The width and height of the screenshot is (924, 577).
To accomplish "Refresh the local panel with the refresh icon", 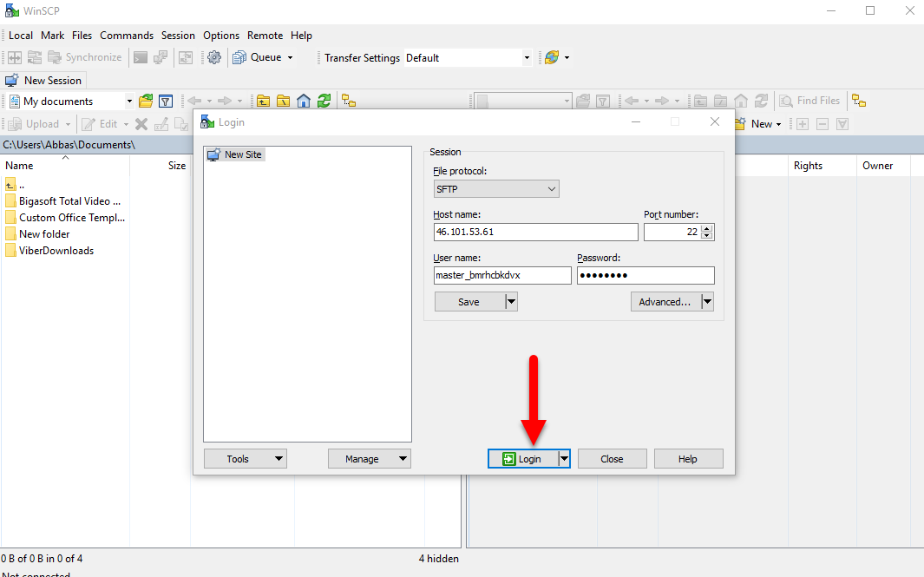I will (324, 101).
